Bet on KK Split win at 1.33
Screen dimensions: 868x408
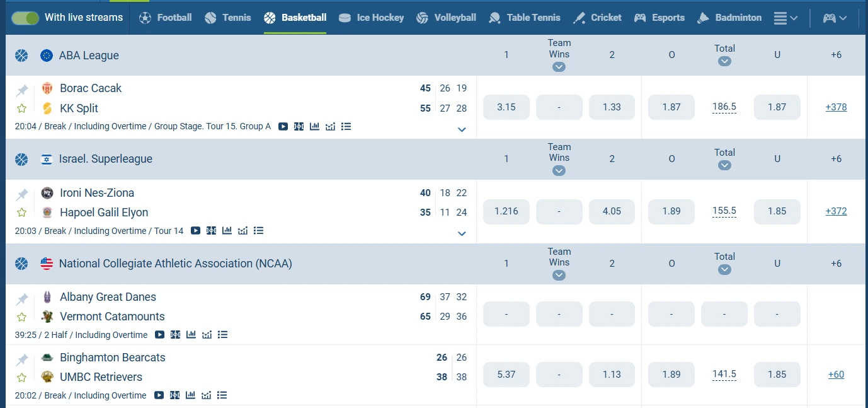612,107
